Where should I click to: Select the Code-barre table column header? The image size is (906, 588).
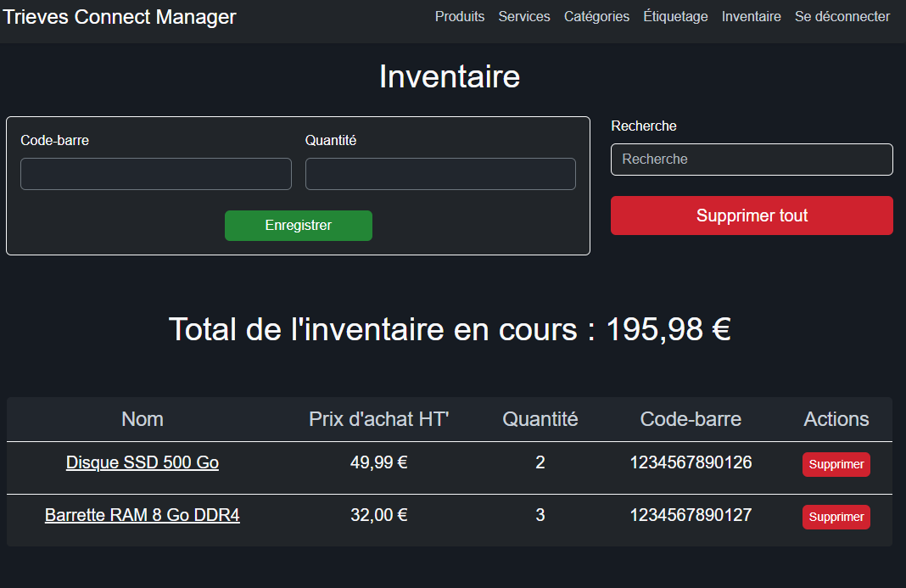(x=691, y=419)
